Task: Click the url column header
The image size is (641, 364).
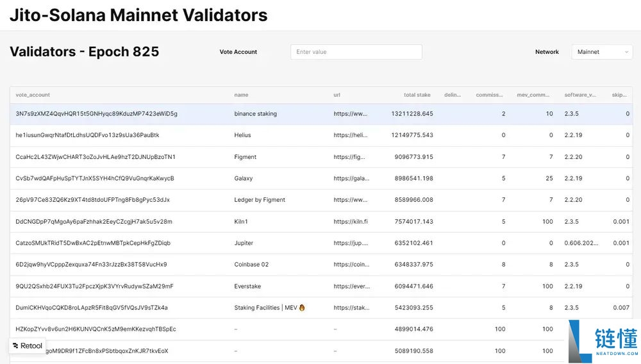Action: pyautogui.click(x=337, y=95)
